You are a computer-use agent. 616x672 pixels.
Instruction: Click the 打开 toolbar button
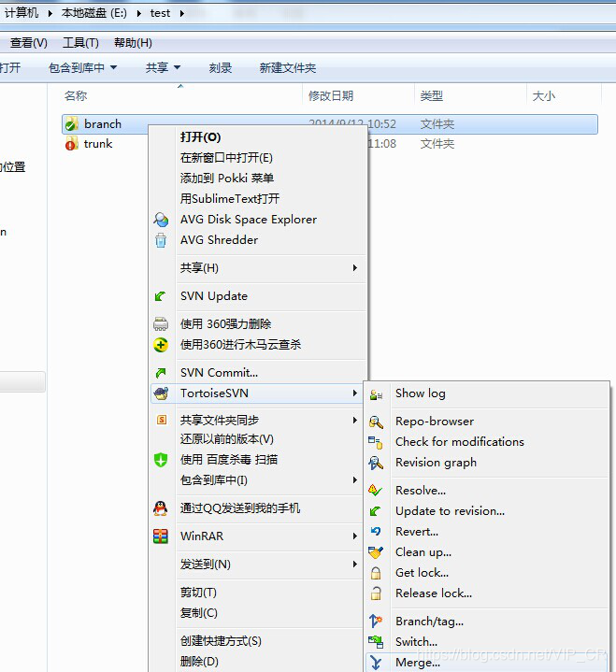pyautogui.click(x=10, y=67)
